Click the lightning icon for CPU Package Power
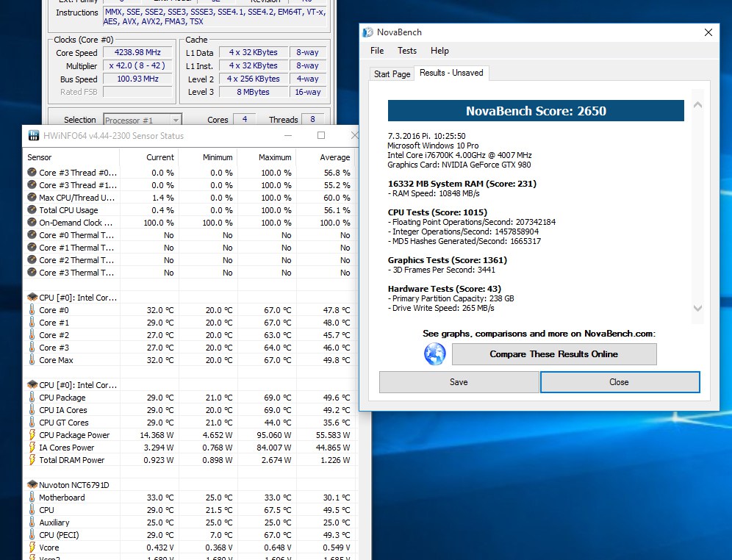 pyautogui.click(x=32, y=435)
